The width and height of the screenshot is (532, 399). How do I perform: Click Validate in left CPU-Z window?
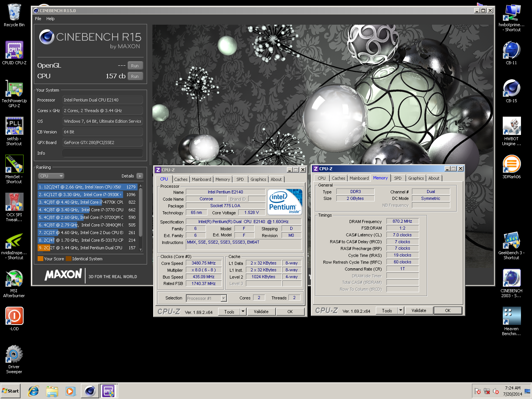261,312
